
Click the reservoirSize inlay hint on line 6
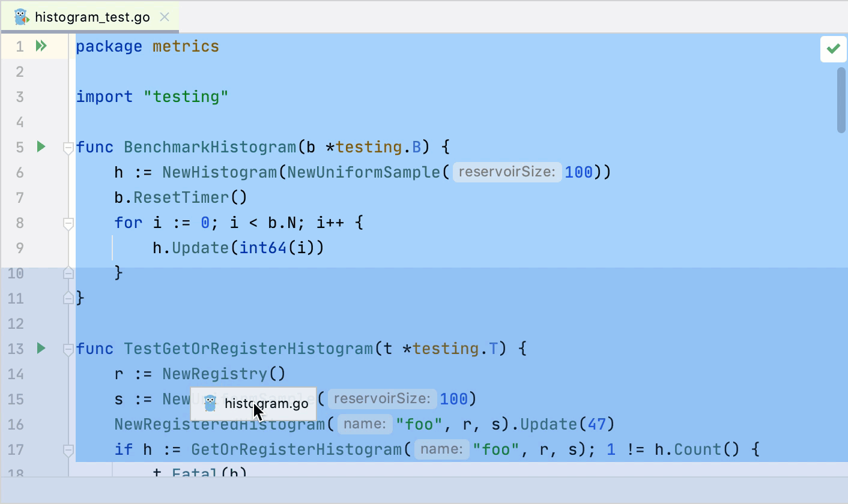[507, 172]
